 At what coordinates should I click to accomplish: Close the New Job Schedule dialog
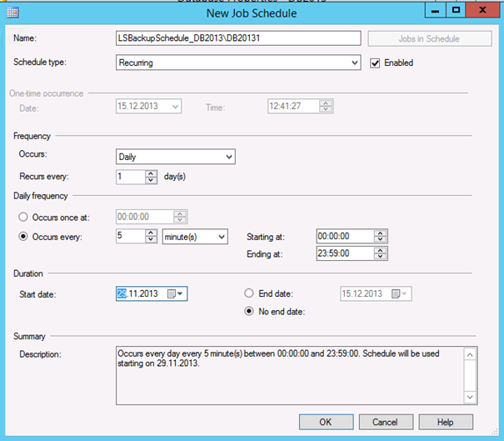tap(483, 10)
